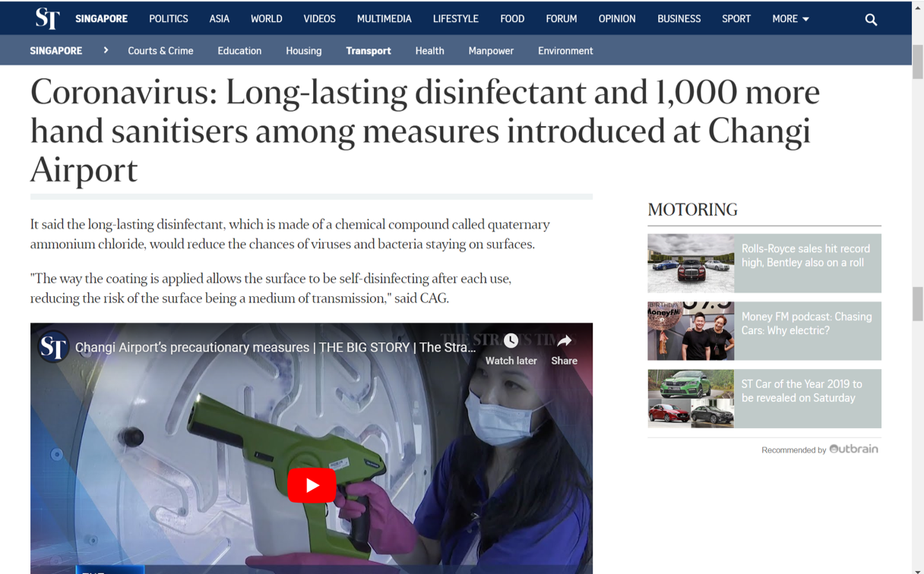Click the Watch later clock icon

coord(511,341)
